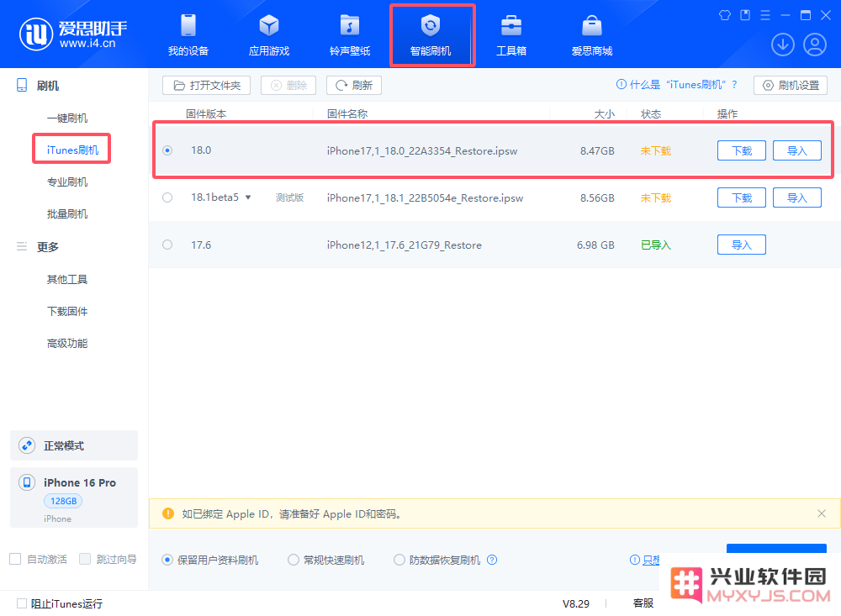841x616 pixels.
Task: Select the 18.0 firmware radio button
Action: tap(167, 150)
